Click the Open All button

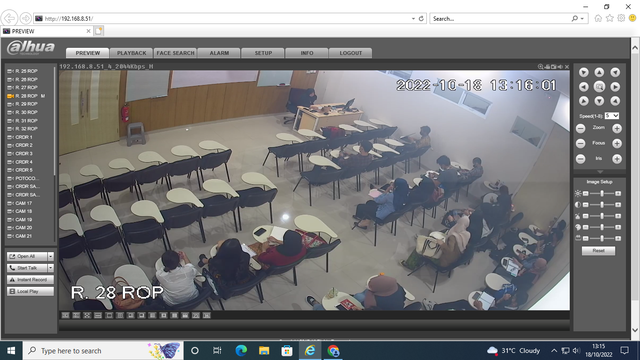(27, 256)
